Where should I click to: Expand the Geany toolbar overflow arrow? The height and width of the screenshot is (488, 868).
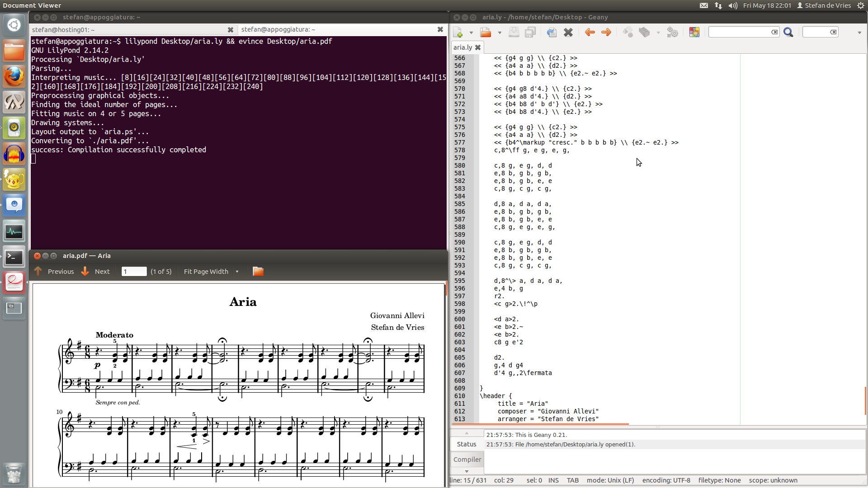[x=859, y=33]
